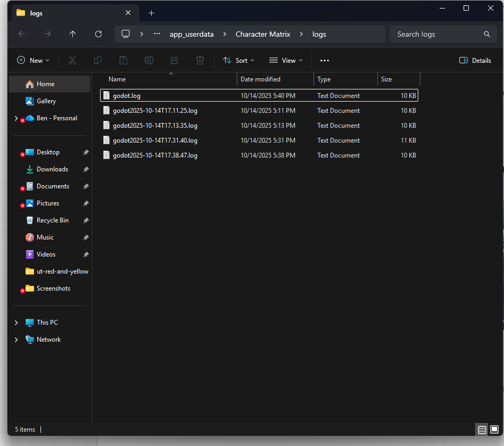Click the 11 KB size cell
Screen dimensions: 504x446
tap(408, 141)
